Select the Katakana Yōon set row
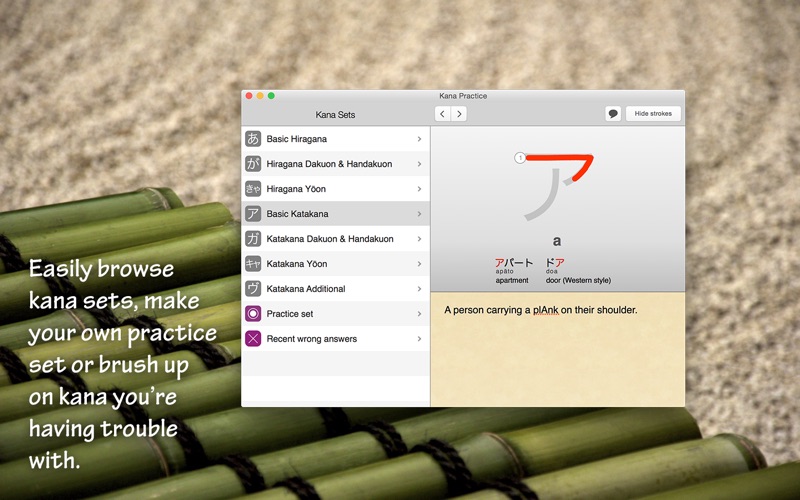The image size is (800, 500). click(x=329, y=264)
